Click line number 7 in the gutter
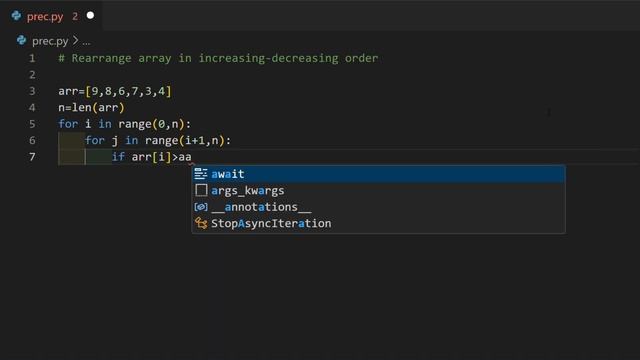This screenshot has height=360, width=640. click(x=32, y=157)
